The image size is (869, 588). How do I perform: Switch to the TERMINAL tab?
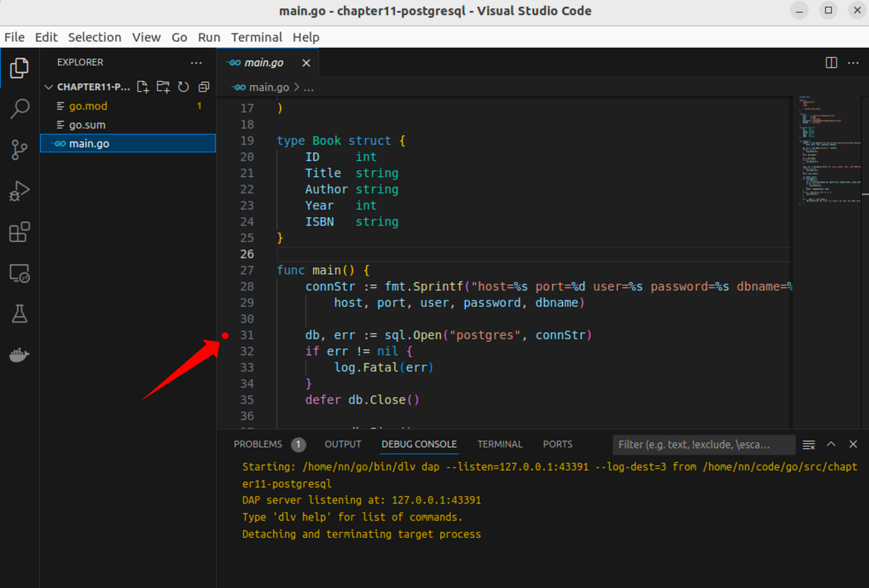(500, 444)
